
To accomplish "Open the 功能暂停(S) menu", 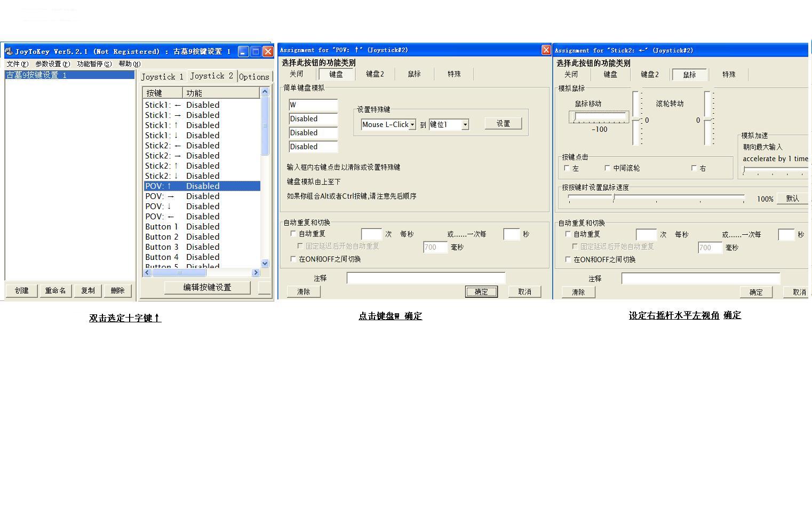I will coord(94,64).
